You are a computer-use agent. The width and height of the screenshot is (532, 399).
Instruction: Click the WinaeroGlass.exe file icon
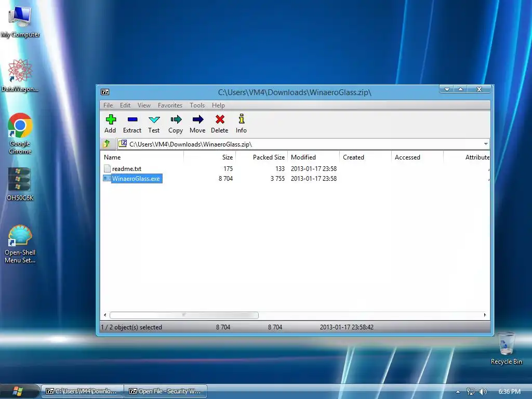point(107,178)
